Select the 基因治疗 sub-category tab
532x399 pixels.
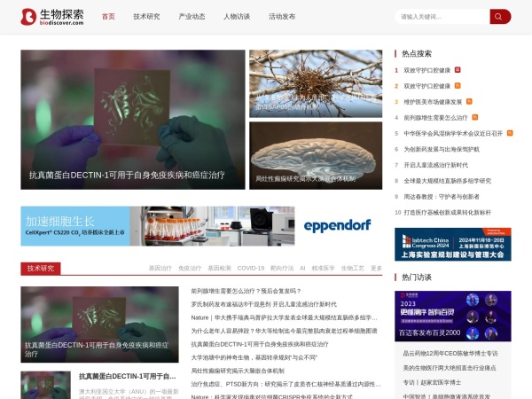[x=160, y=268]
